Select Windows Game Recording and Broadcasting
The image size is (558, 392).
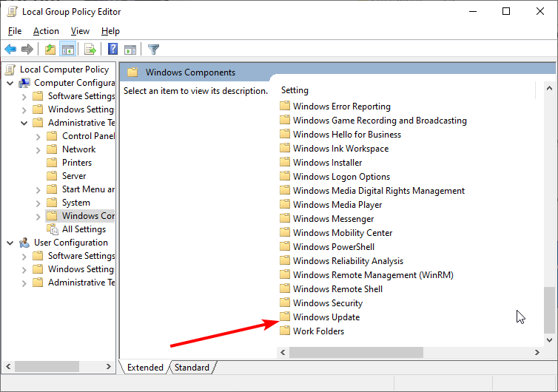[x=380, y=121]
